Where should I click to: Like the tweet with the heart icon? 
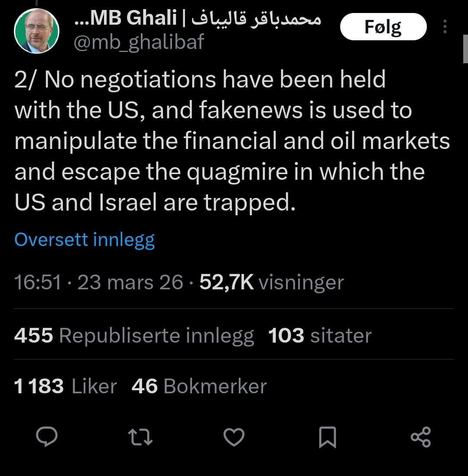tap(234, 437)
